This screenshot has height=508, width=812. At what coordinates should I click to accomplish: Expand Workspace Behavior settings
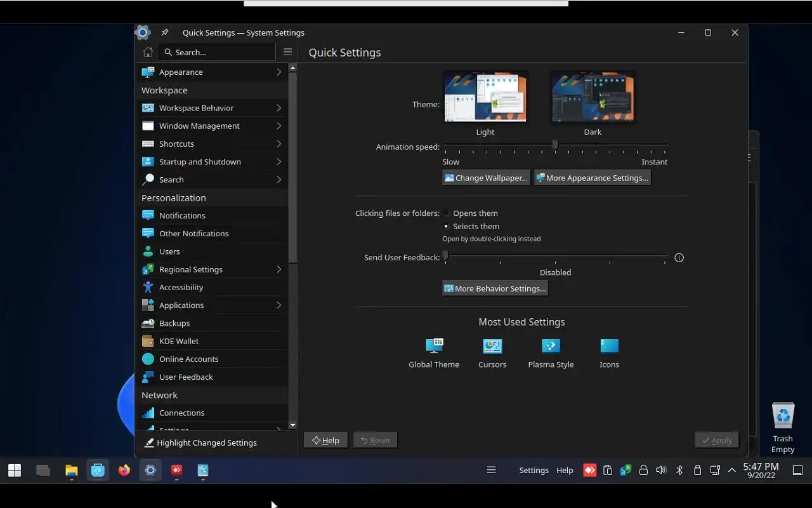click(211, 108)
